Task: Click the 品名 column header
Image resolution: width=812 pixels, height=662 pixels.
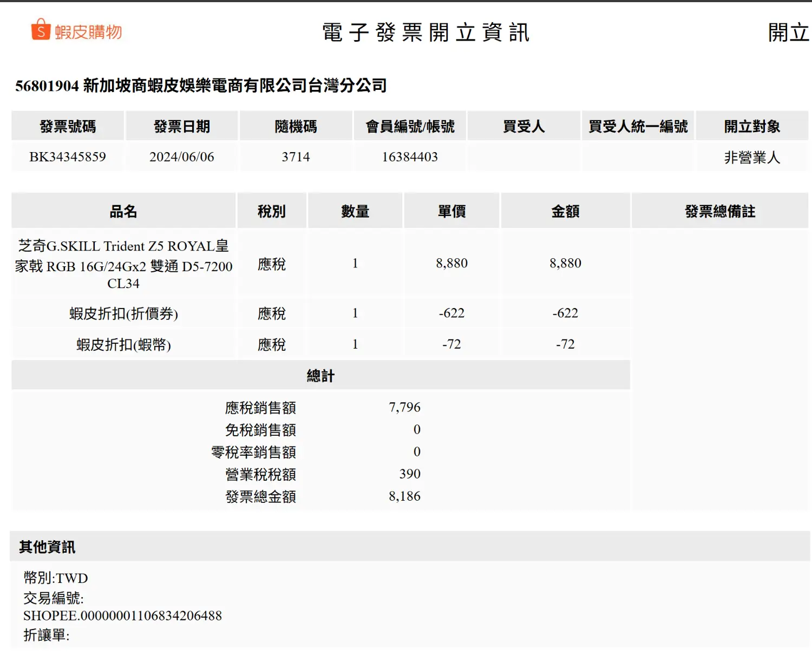Action: pyautogui.click(x=123, y=211)
